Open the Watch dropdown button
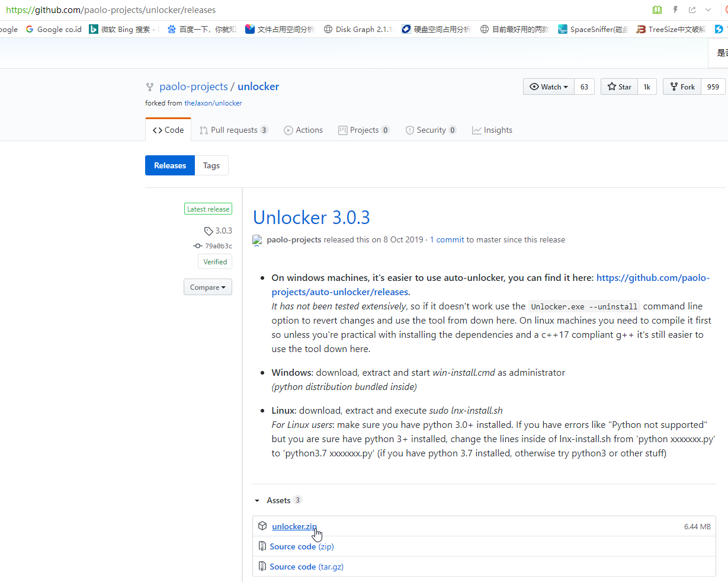This screenshot has height=582, width=728. (549, 87)
